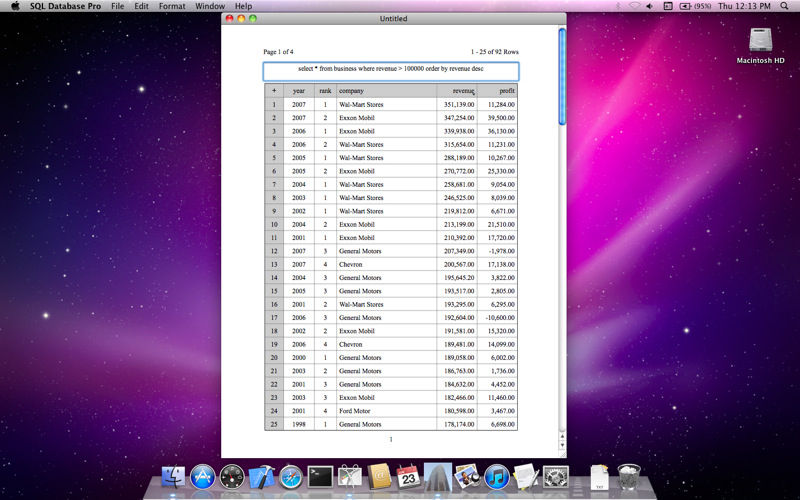This screenshot has height=500, width=800.
Task: Open the File menu
Action: [117, 6]
